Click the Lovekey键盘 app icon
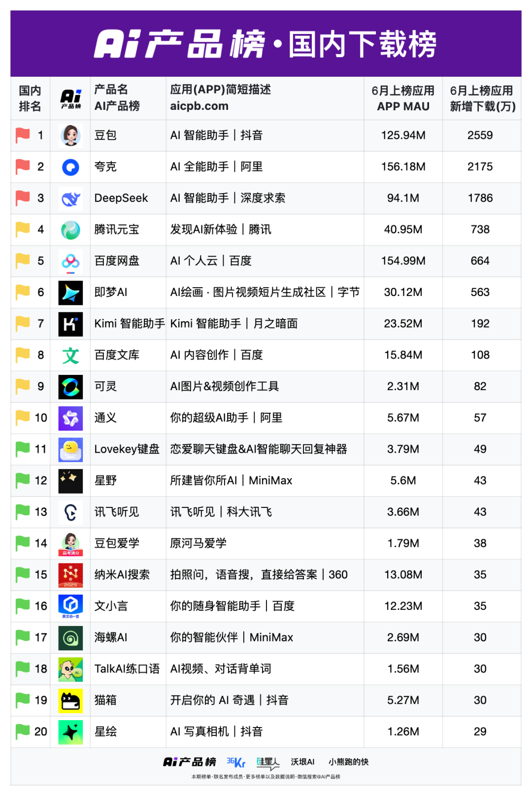 pos(70,450)
